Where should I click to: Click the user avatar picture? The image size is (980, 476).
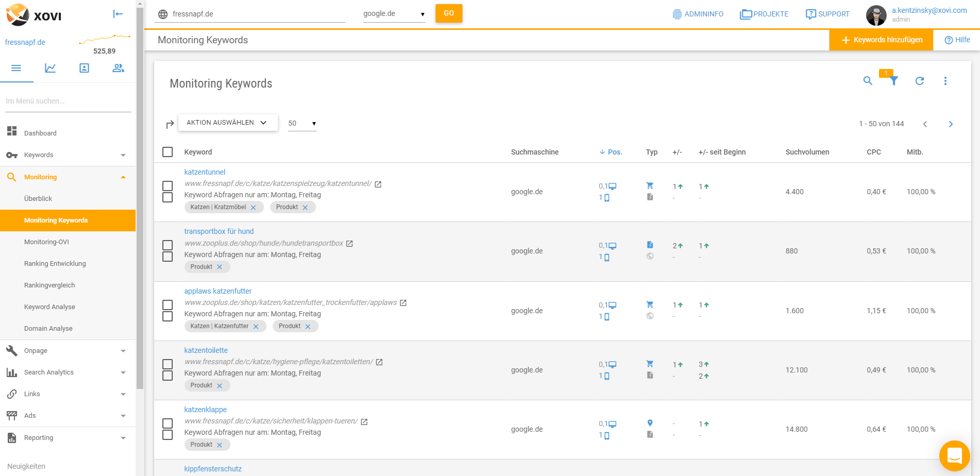[x=876, y=15]
